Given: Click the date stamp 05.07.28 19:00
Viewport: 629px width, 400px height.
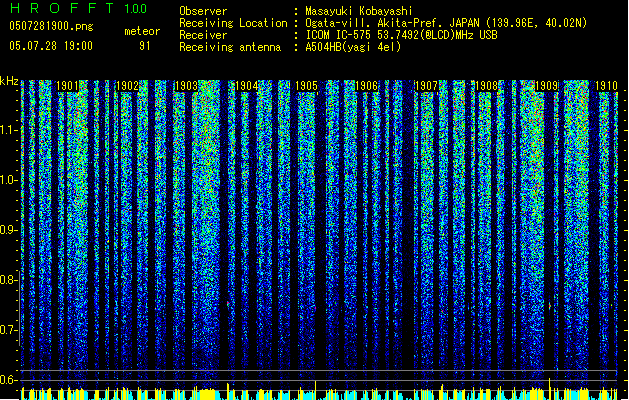Looking at the screenshot, I should tap(51, 46).
